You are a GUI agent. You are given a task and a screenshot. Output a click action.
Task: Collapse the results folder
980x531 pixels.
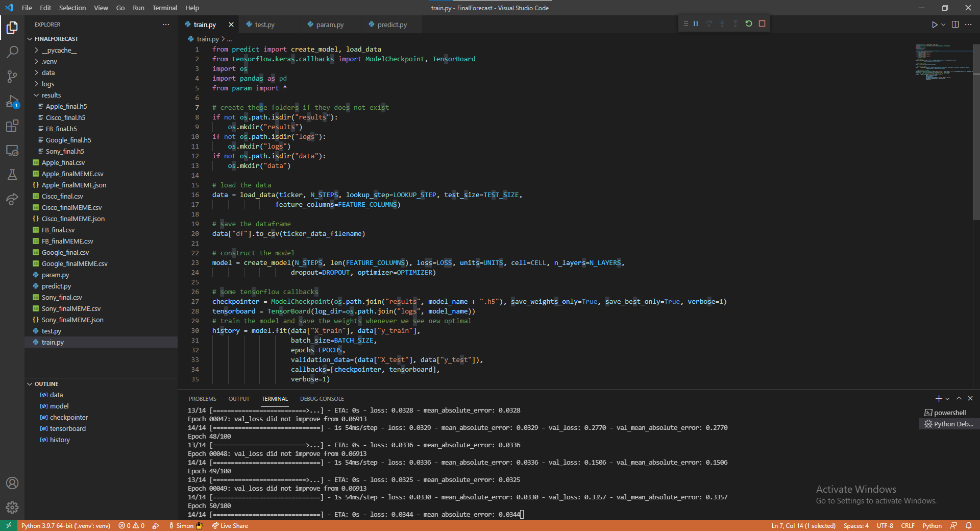click(51, 95)
